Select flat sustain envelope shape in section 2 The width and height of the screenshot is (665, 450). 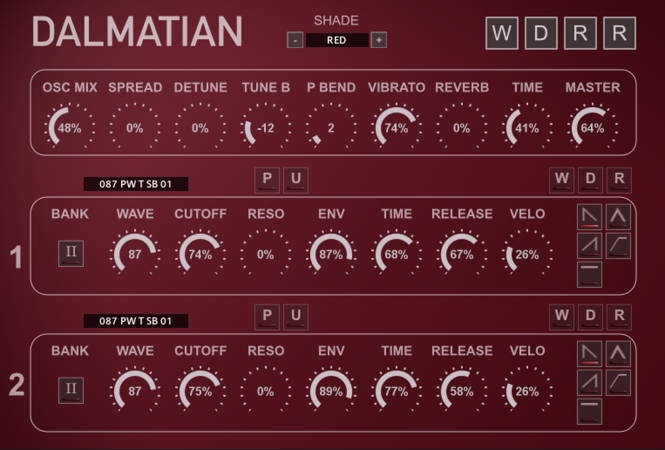(x=591, y=410)
